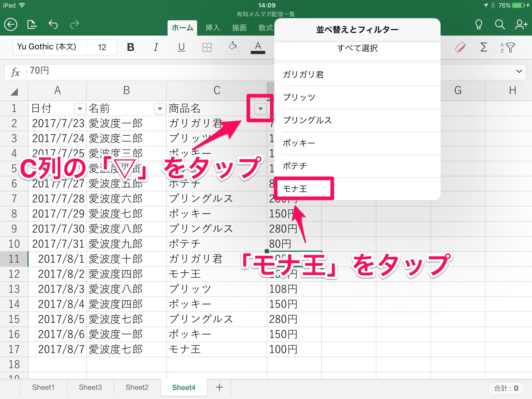
Task: Toggle bold formatting
Action: pyautogui.click(x=130, y=47)
